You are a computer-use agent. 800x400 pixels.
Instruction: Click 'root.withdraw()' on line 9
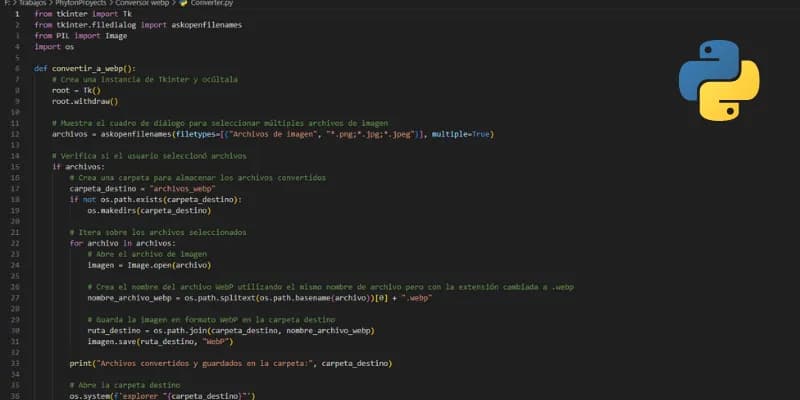click(x=85, y=101)
